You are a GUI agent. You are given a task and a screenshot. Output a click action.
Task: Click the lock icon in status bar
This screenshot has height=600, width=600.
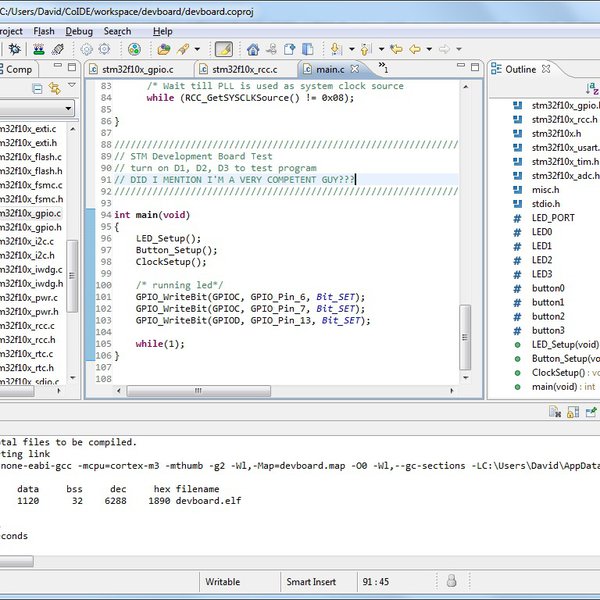pos(451,581)
